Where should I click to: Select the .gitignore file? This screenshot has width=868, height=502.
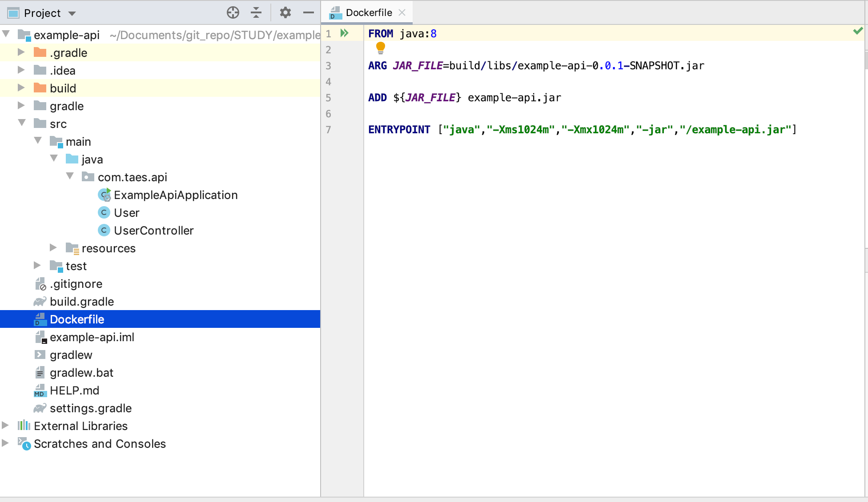(76, 284)
